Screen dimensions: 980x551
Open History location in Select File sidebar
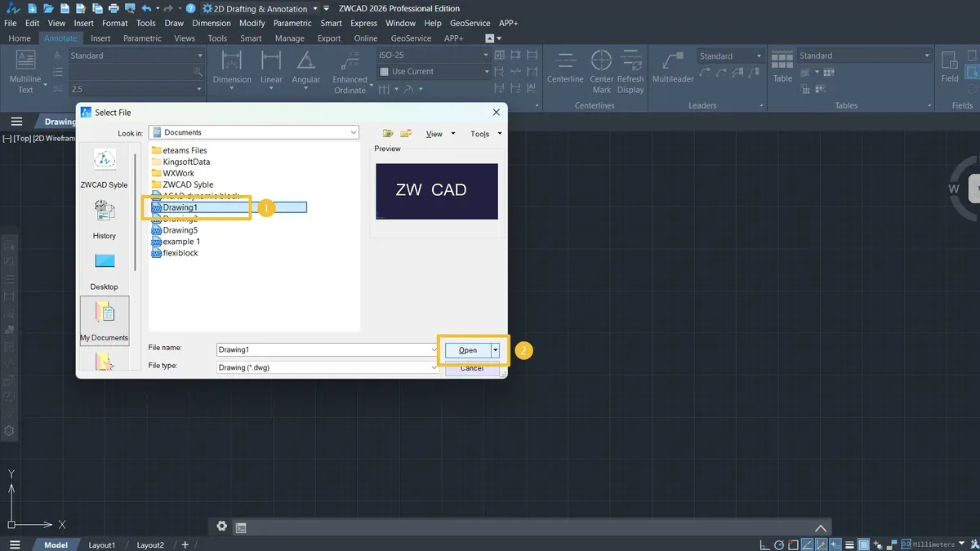tap(105, 220)
